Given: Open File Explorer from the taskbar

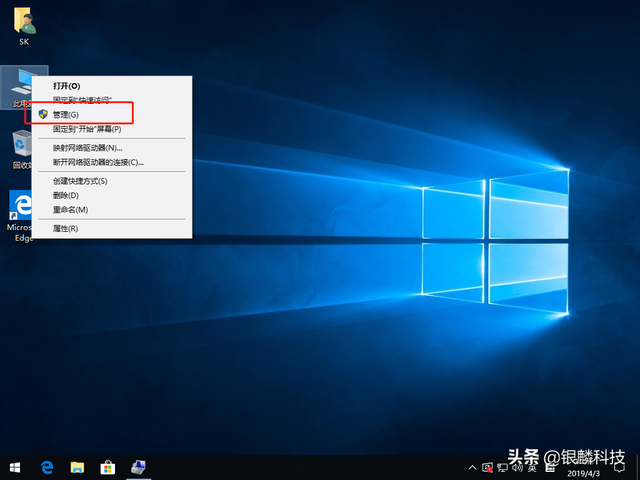Looking at the screenshot, I should click(77, 467).
